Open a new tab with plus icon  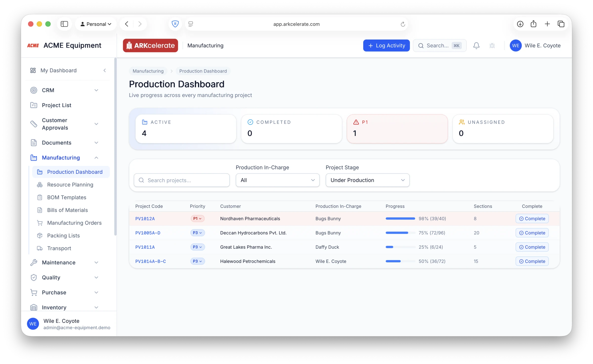547,24
